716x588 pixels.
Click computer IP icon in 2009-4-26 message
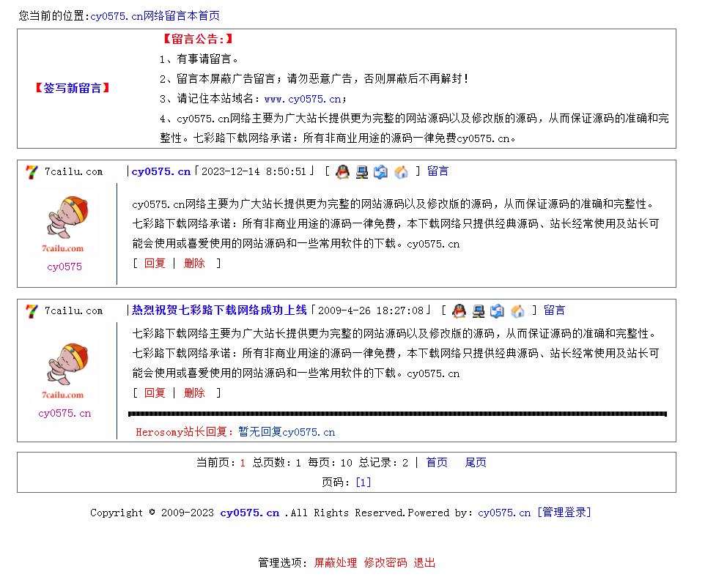[x=479, y=311]
